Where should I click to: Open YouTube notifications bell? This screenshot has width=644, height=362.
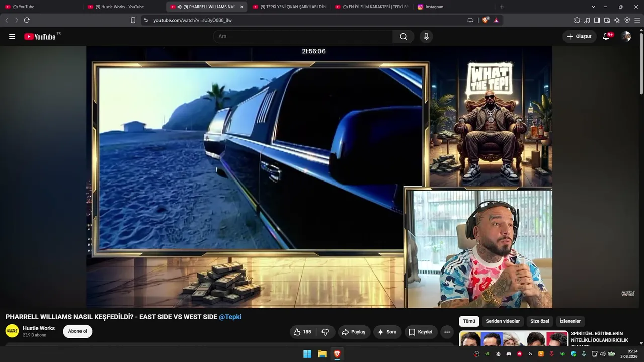tap(606, 37)
